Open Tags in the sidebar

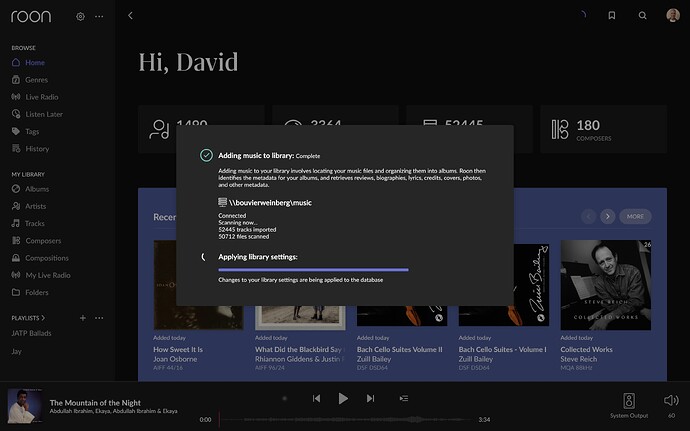pyautogui.click(x=25, y=131)
